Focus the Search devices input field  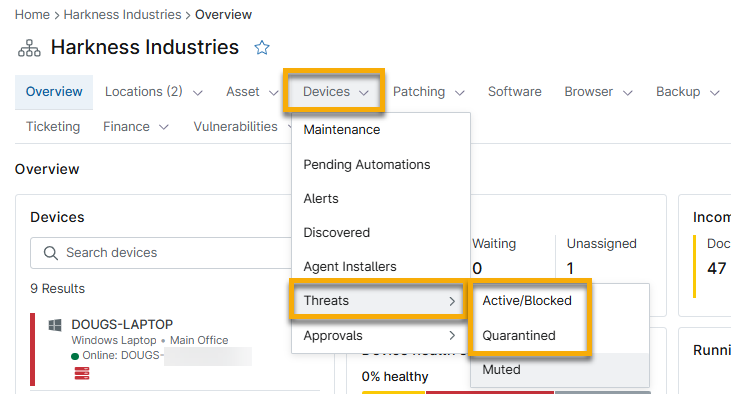tap(161, 253)
